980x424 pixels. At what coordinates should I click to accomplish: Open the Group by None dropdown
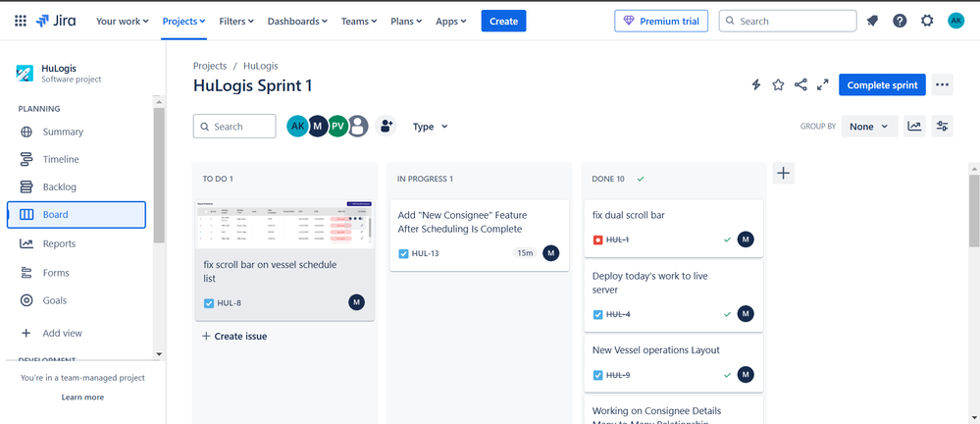pos(869,127)
